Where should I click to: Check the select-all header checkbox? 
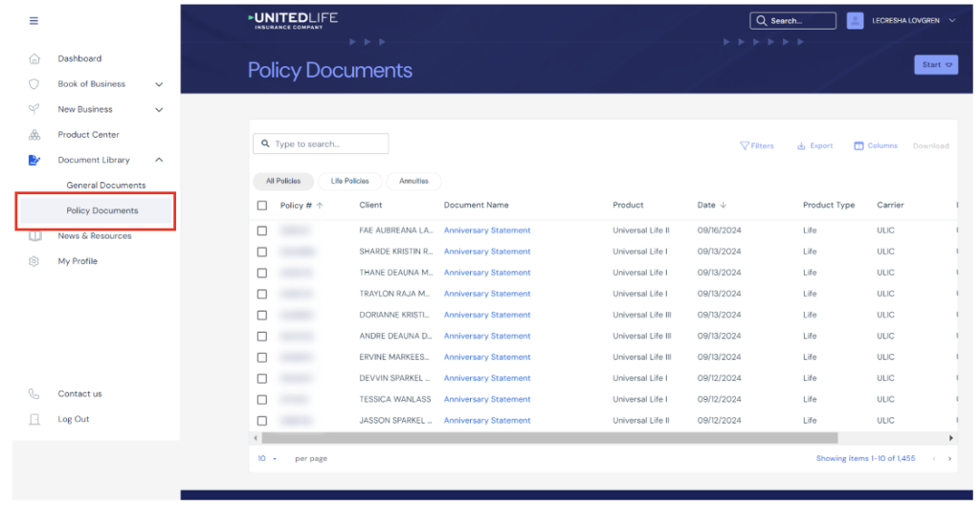pos(262,206)
